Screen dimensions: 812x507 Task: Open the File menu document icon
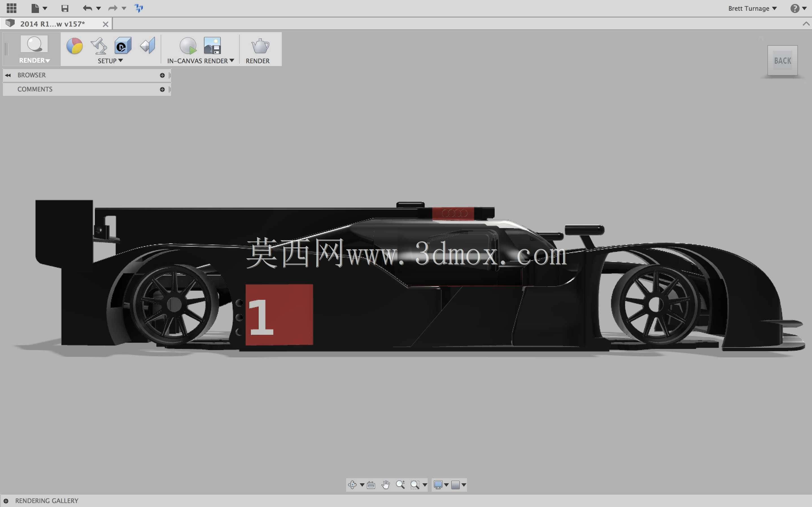(35, 8)
